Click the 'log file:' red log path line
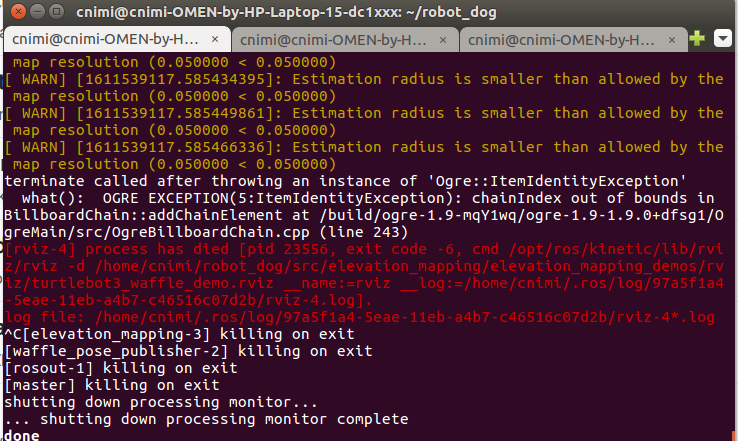Image resolution: width=738 pixels, height=441 pixels. (360, 317)
